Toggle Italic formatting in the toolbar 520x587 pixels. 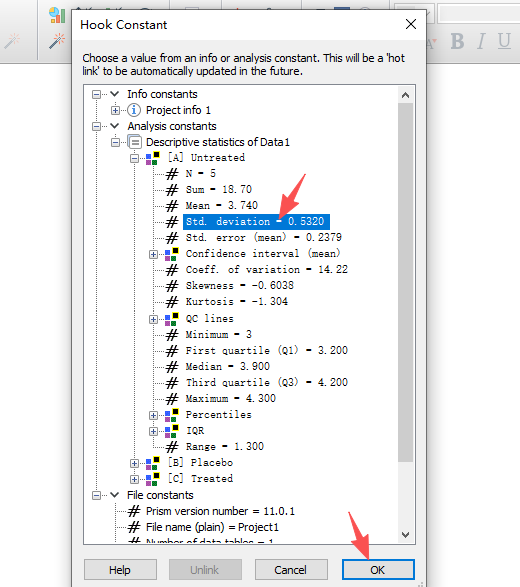pyautogui.click(x=481, y=41)
